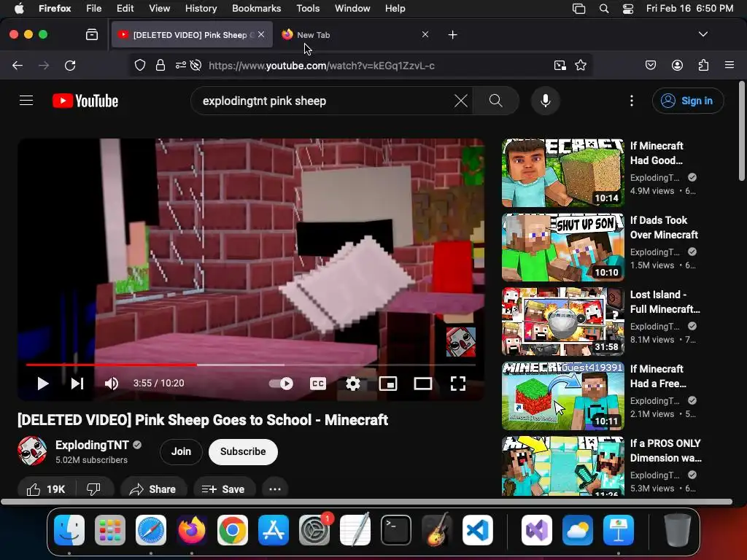The width and height of the screenshot is (747, 560).
Task: Switch to the New Tab tab
Action: [x=352, y=35]
